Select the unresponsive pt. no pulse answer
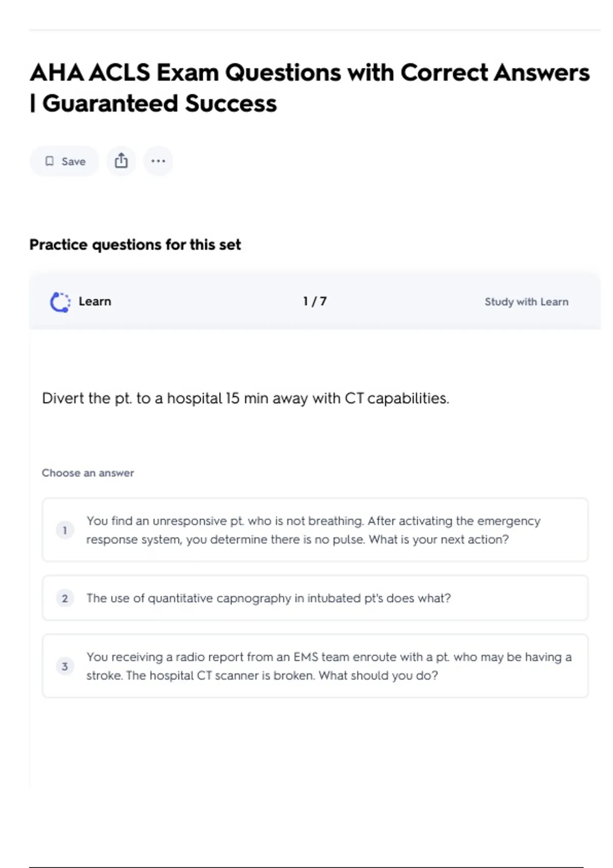This screenshot has height=868, width=613. point(313,530)
